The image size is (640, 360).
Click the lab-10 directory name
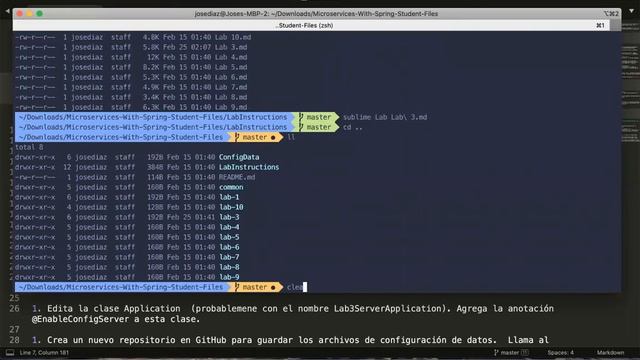click(x=231, y=207)
